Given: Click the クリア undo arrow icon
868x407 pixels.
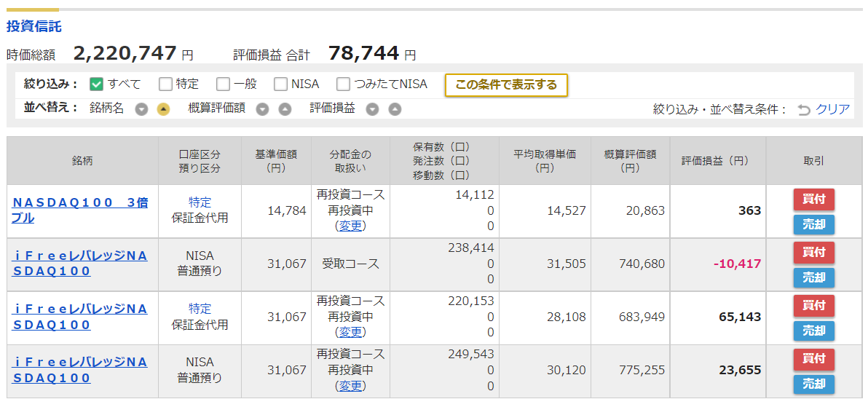Looking at the screenshot, I should point(804,110).
